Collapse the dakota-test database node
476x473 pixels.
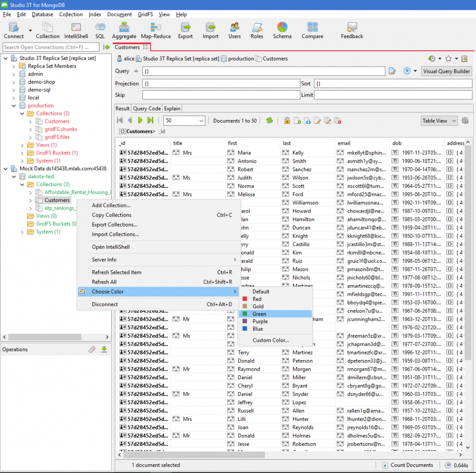click(x=13, y=176)
